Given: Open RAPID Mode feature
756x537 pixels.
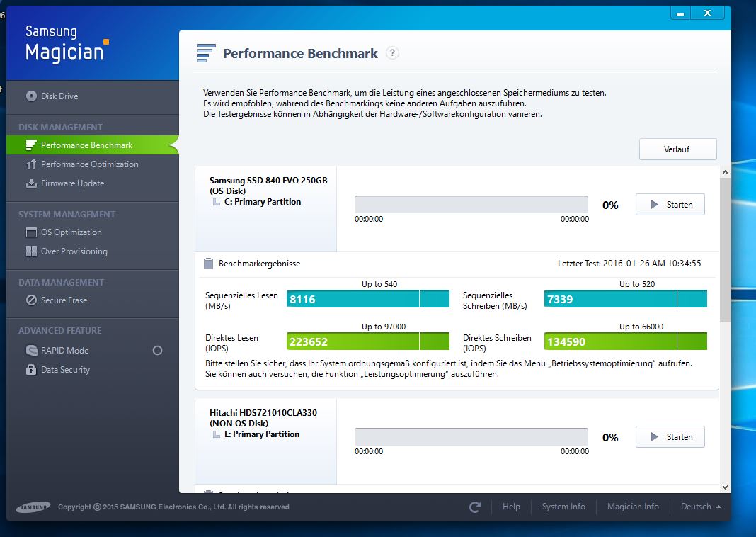Looking at the screenshot, I should click(64, 350).
